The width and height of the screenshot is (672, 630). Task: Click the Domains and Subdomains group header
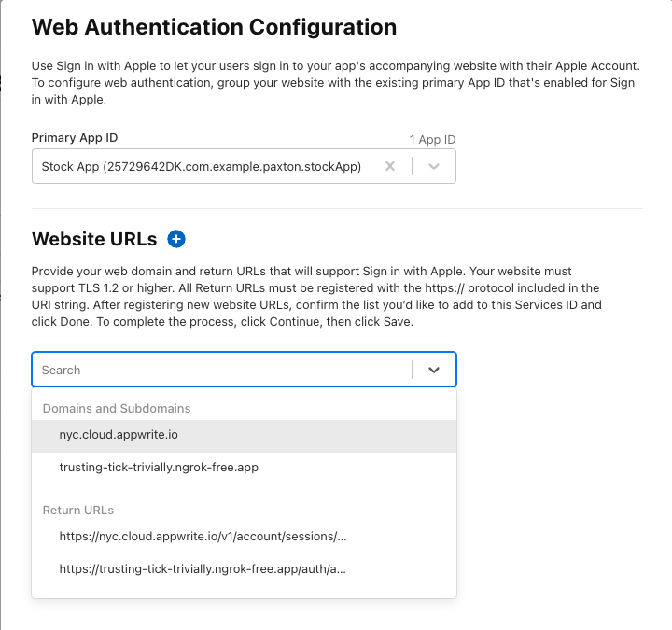point(117,409)
